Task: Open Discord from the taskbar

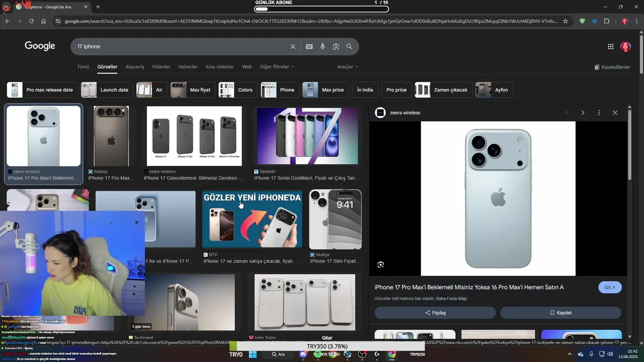Action: coord(303,354)
